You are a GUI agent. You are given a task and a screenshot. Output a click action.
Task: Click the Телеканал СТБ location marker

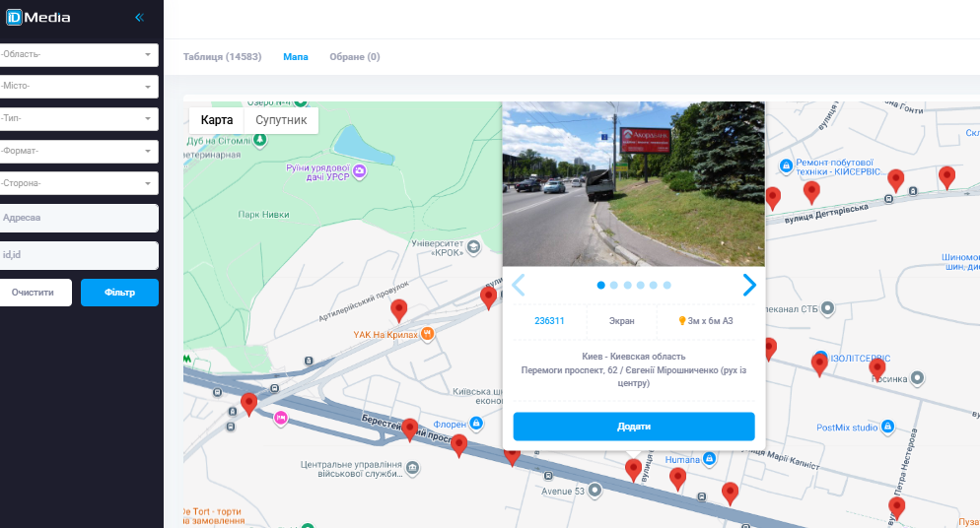point(827,308)
